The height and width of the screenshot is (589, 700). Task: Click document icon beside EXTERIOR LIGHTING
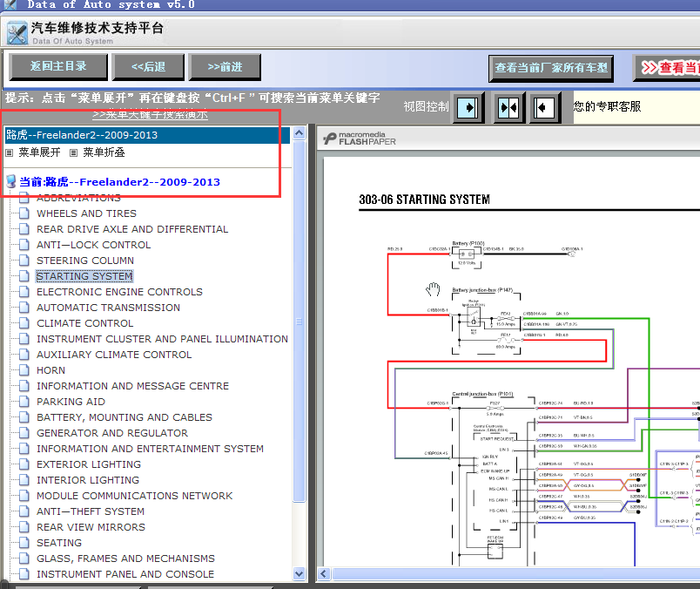point(24,464)
